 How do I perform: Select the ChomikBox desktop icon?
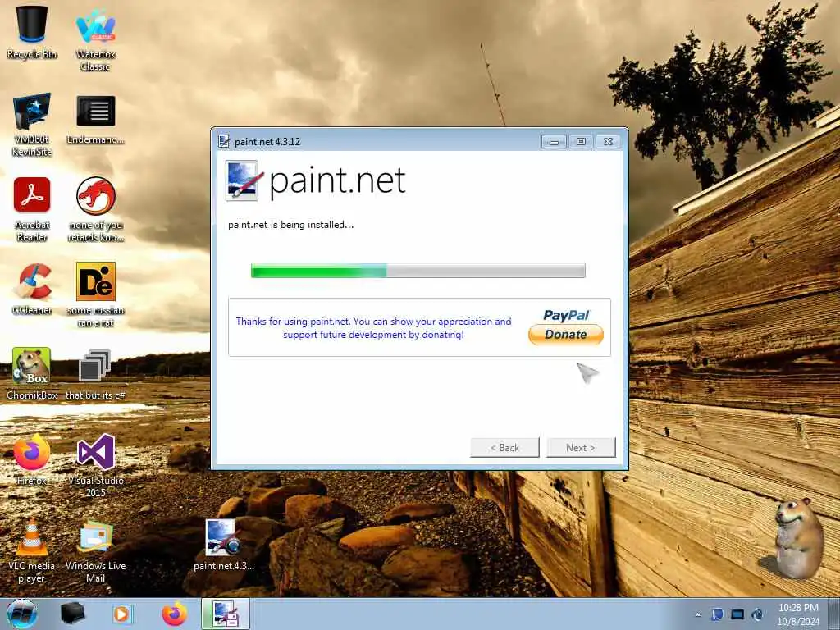[32, 373]
